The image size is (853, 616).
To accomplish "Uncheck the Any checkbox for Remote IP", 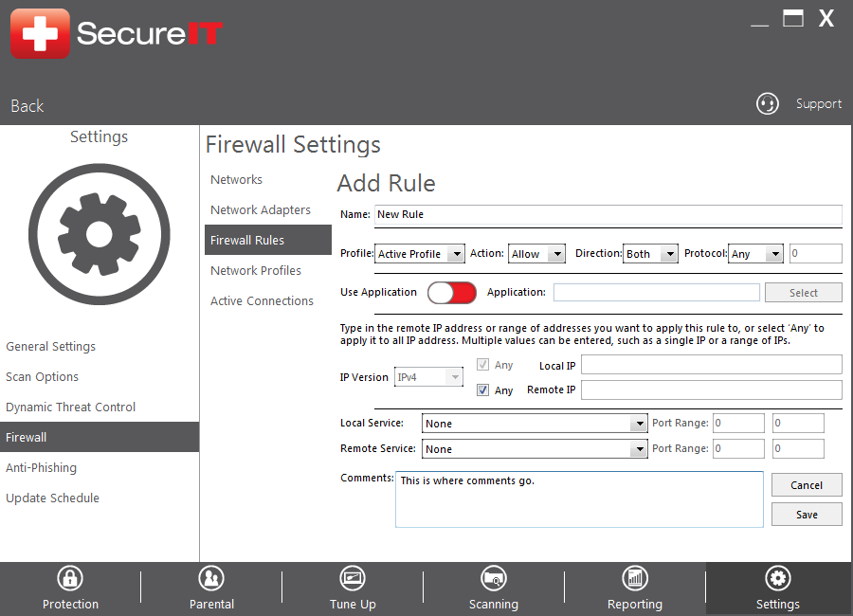I will click(482, 390).
